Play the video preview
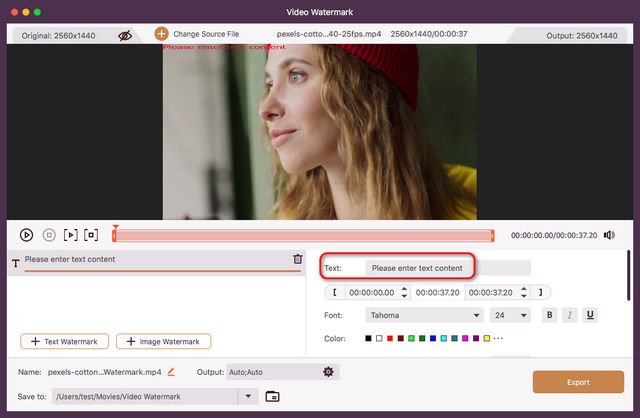The width and height of the screenshot is (640, 418). 26,235
